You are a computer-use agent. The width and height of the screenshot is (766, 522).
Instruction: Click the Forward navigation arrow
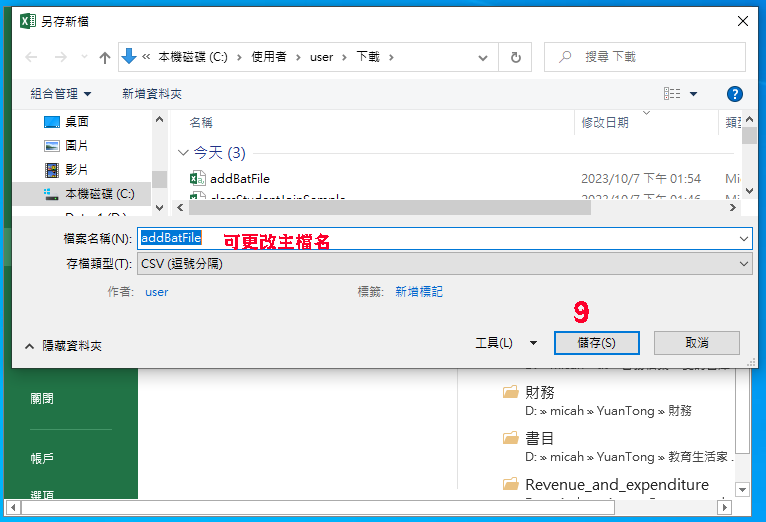[x=61, y=57]
